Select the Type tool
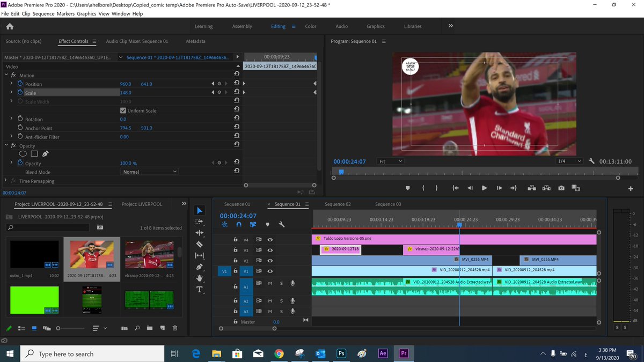 (x=200, y=290)
